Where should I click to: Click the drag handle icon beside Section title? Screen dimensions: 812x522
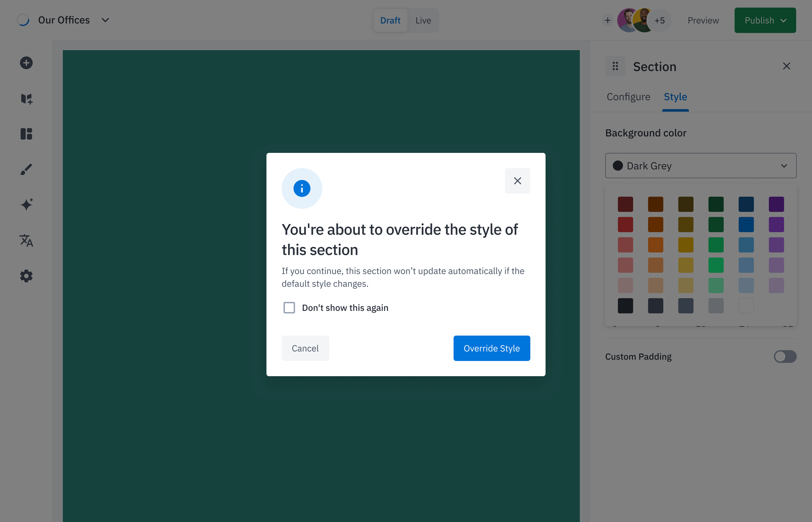(615, 66)
